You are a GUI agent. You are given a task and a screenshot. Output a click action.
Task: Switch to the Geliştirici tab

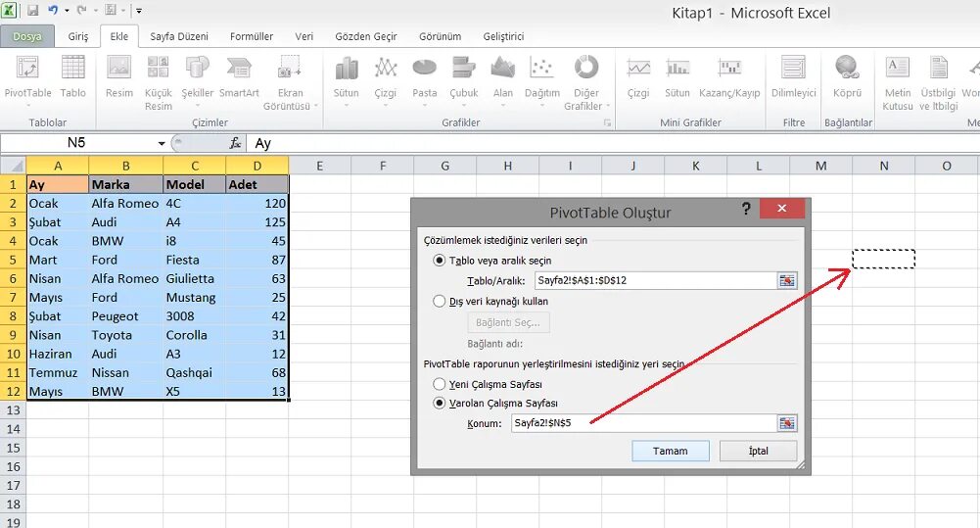(503, 36)
